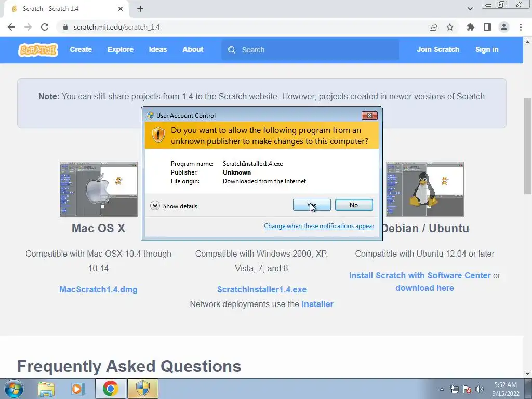This screenshot has width=532, height=399.
Task: Click the Windows Start button
Action: 14,389
